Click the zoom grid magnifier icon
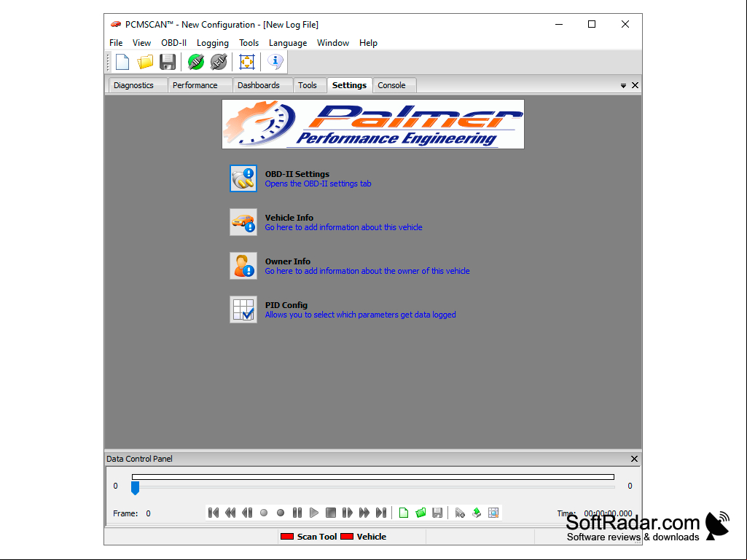The image size is (747, 560). tap(493, 513)
